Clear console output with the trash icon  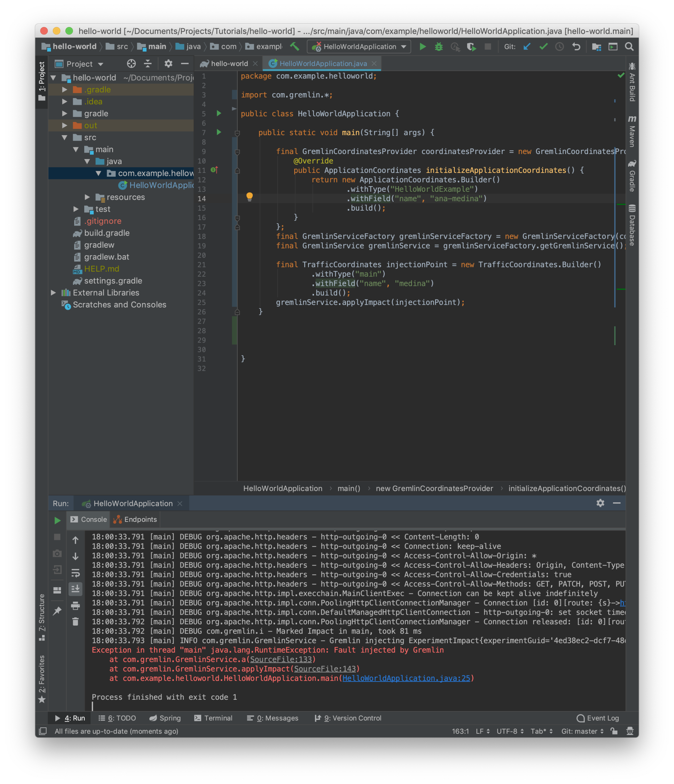75,621
